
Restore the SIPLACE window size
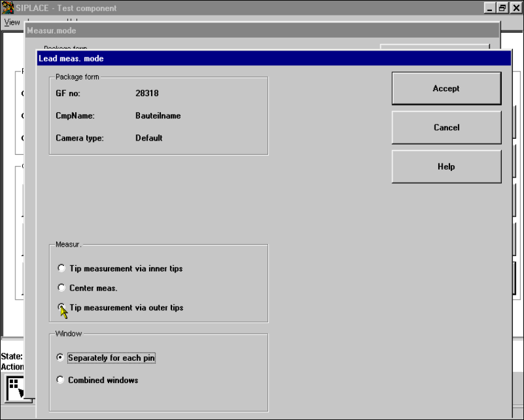[502, 8]
